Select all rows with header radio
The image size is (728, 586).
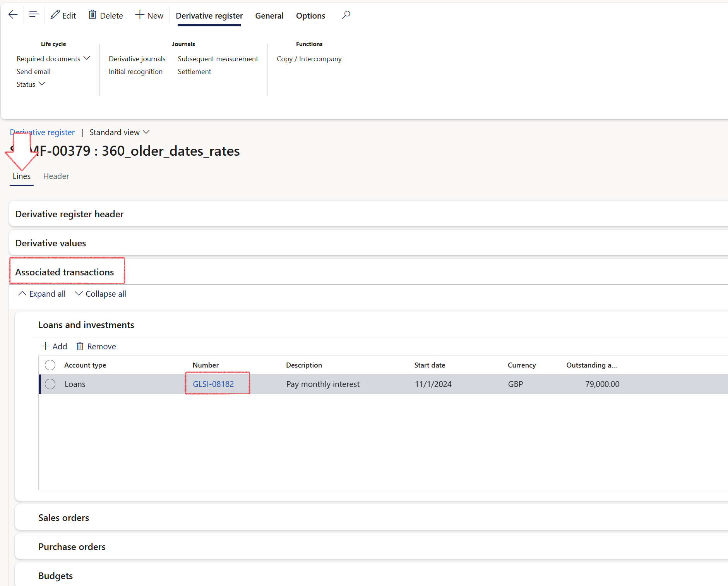coord(50,365)
